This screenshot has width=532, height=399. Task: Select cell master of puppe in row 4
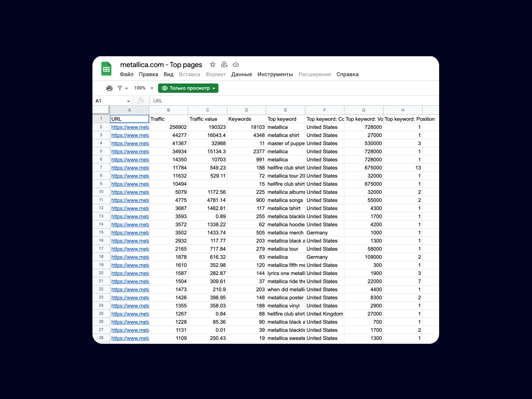pyautogui.click(x=286, y=143)
